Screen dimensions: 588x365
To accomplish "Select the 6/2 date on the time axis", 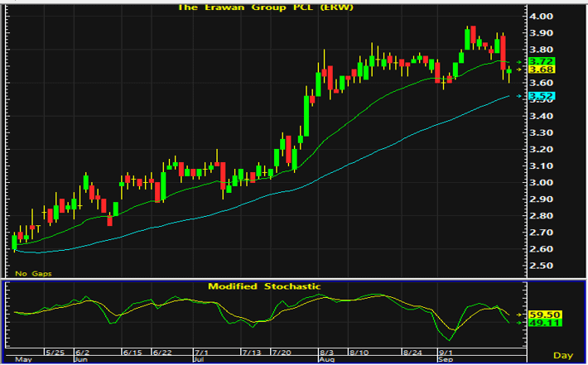I will [x=83, y=353].
